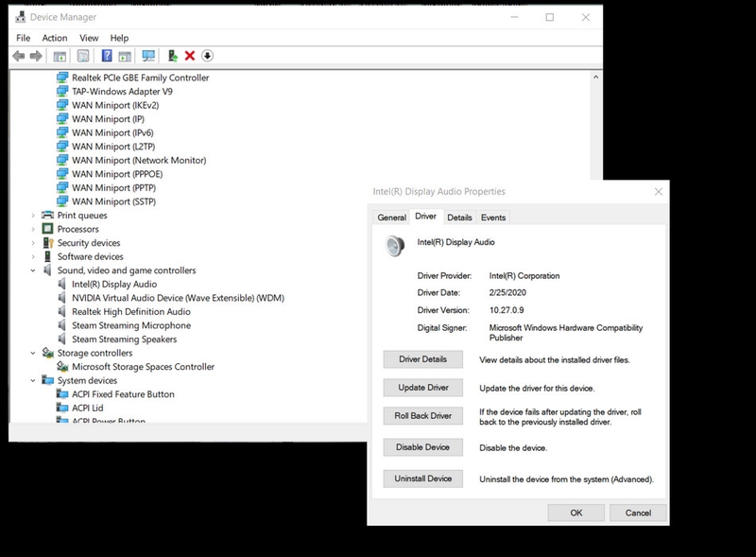Select Intel(R) Display Audio in tree
This screenshot has height=557, width=756.
(x=114, y=284)
